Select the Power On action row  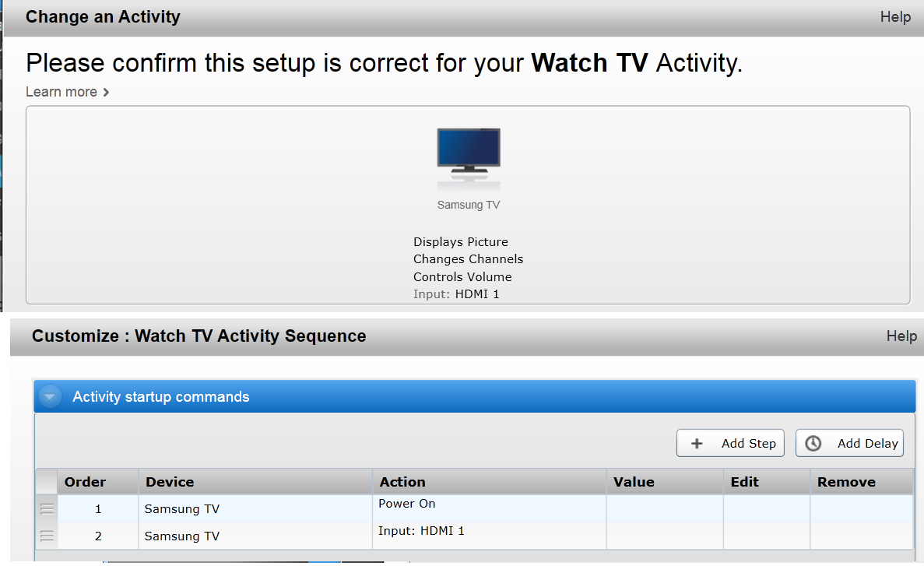474,508
